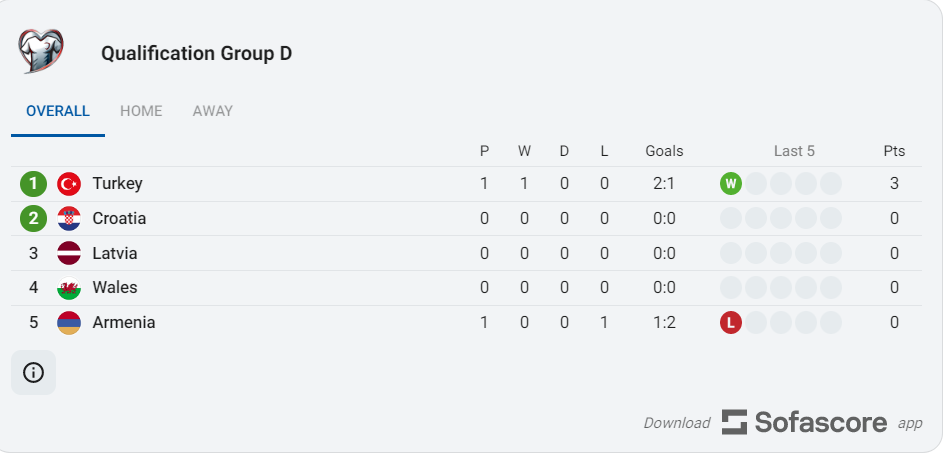
Task: Click Turkey's green W result badge
Action: tap(731, 184)
